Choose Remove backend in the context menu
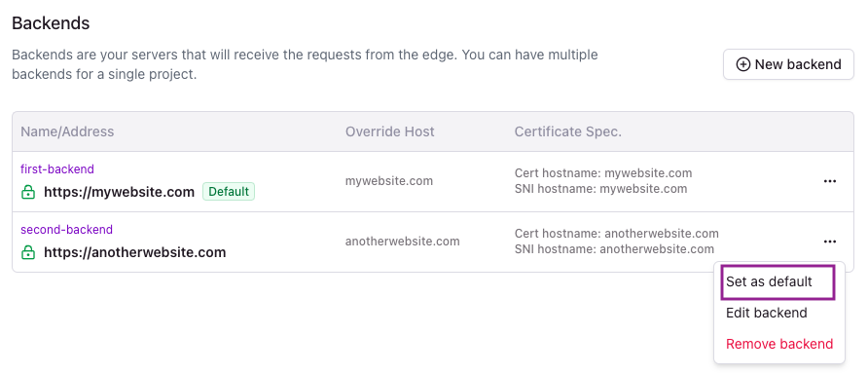This screenshot has width=868, height=373. click(778, 344)
